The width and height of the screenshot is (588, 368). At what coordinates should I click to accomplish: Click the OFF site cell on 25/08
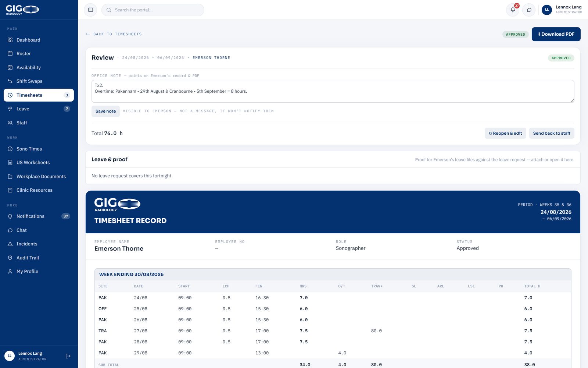(x=103, y=309)
